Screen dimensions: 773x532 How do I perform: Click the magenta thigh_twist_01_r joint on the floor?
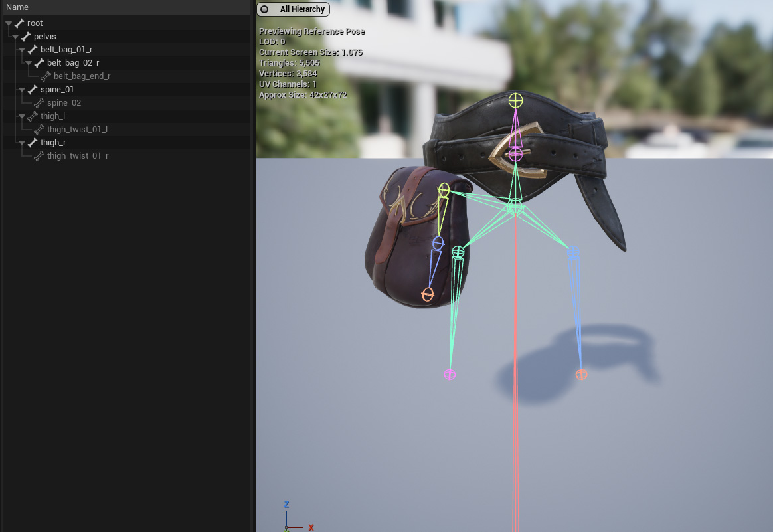coord(450,375)
